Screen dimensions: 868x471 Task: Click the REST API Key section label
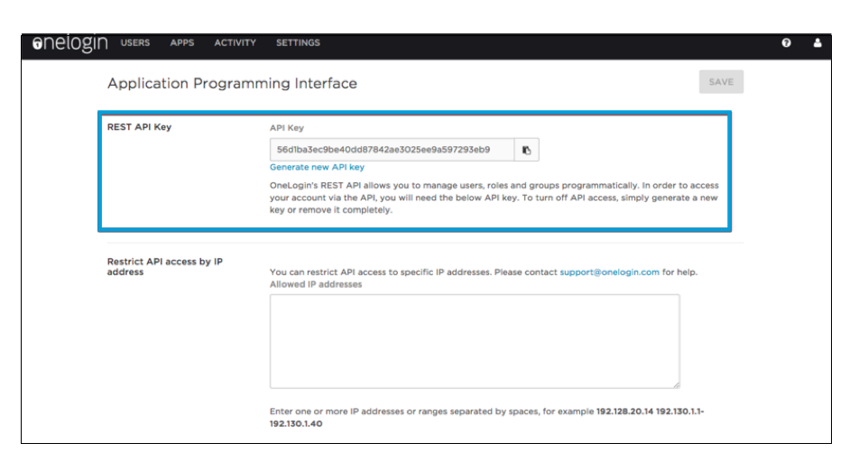click(140, 127)
